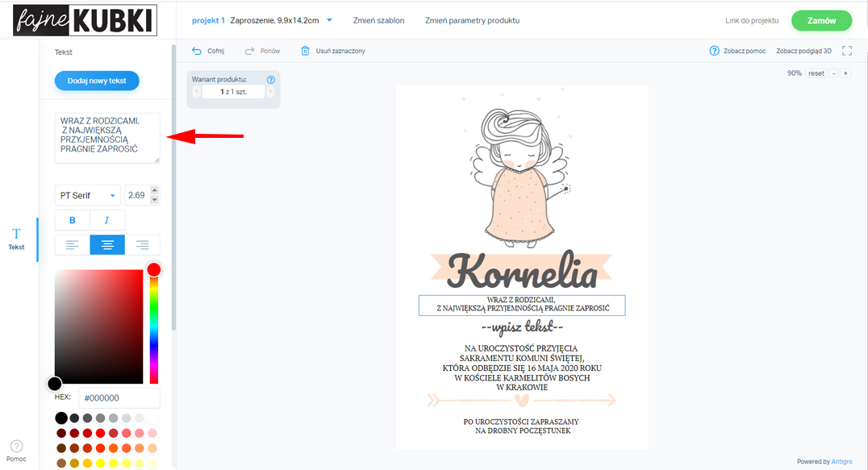The width and height of the screenshot is (868, 470).
Task: Click the angel illustration on the invitation
Action: [x=520, y=177]
